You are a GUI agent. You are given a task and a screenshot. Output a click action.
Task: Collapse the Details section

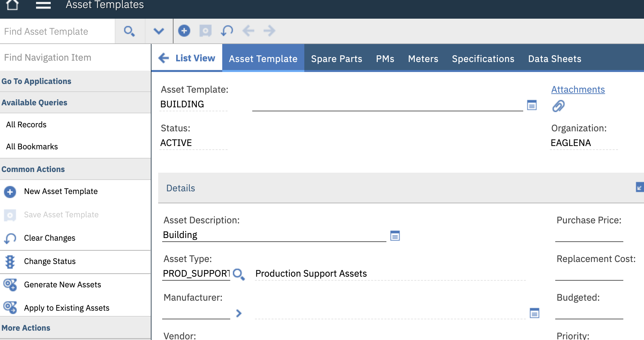640,187
